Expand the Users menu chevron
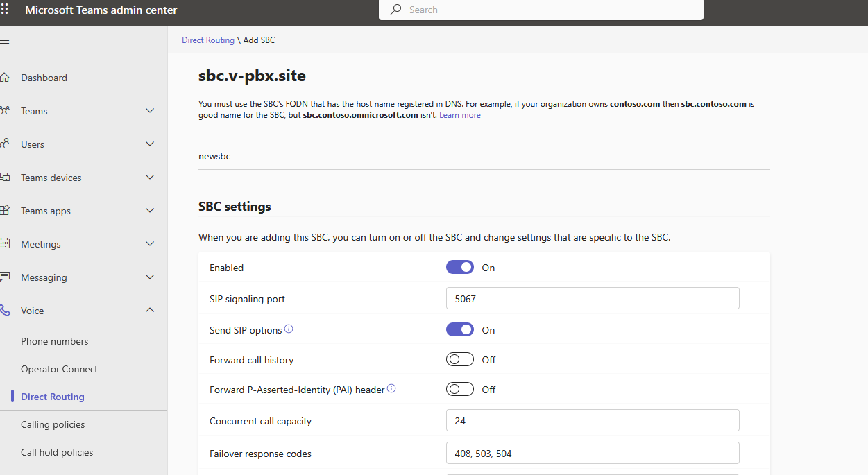 (x=150, y=144)
